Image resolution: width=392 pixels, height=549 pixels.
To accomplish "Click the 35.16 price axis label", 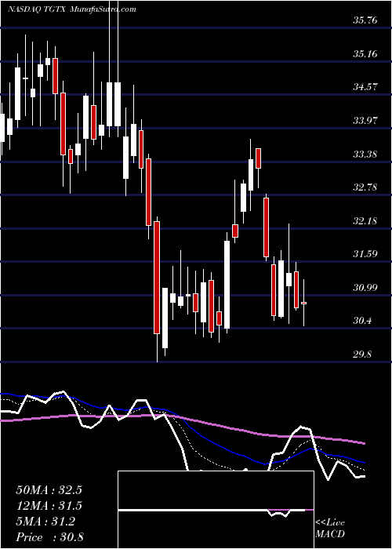I will [x=365, y=54].
